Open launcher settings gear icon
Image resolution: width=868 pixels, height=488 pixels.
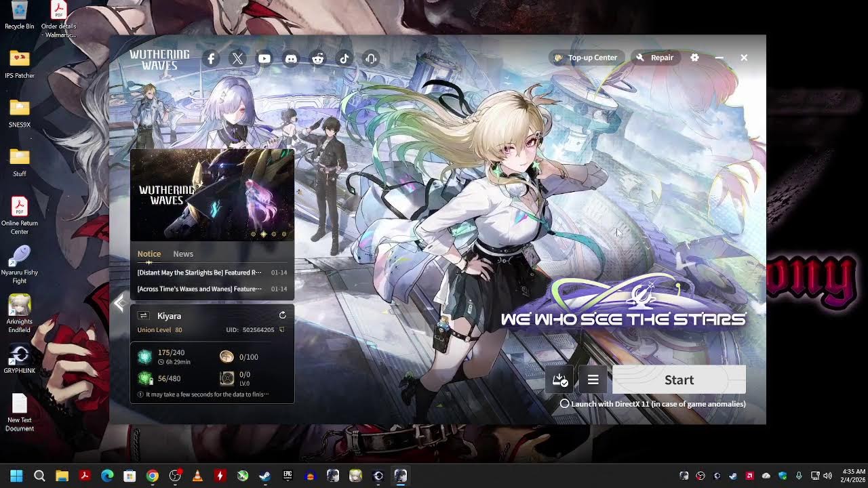694,58
